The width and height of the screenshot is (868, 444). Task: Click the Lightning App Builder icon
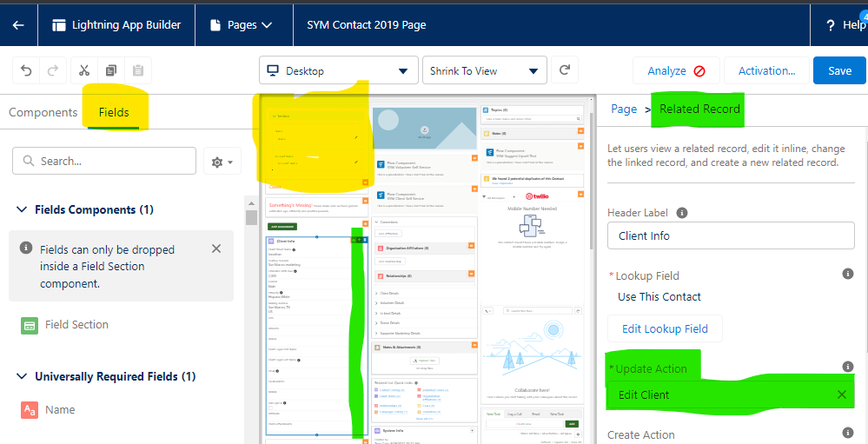(x=59, y=25)
